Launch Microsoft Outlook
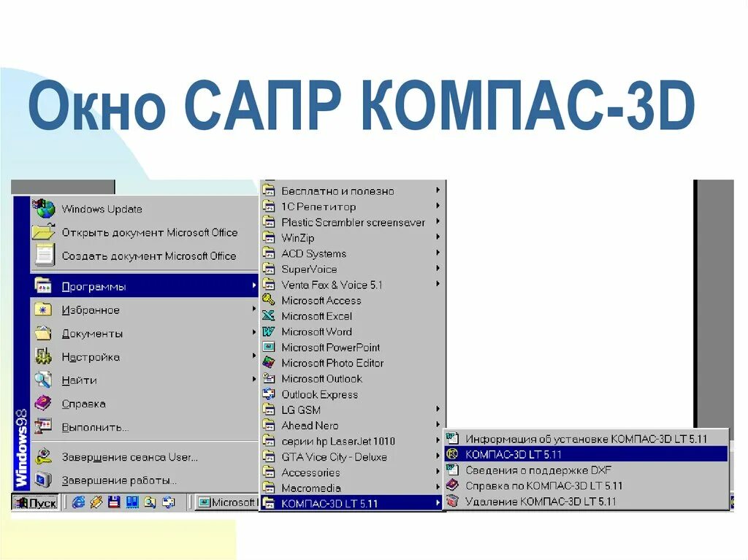This screenshot has width=748, height=560. [351, 379]
